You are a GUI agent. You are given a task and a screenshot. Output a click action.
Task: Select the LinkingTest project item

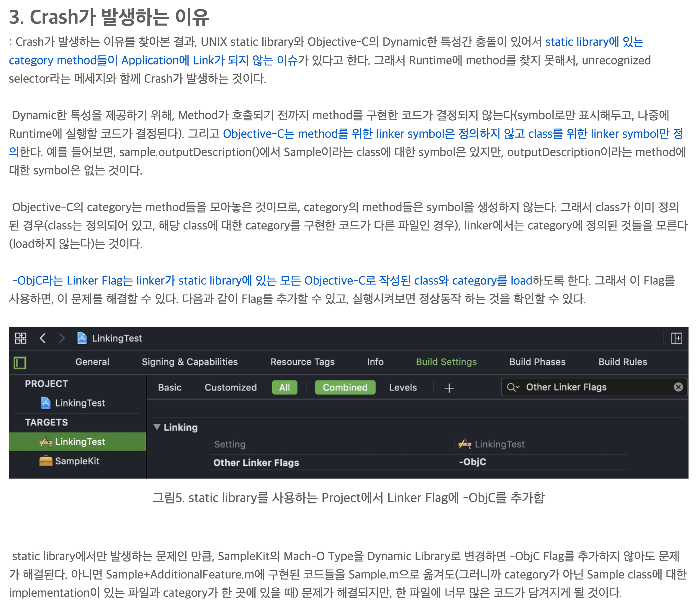point(80,403)
